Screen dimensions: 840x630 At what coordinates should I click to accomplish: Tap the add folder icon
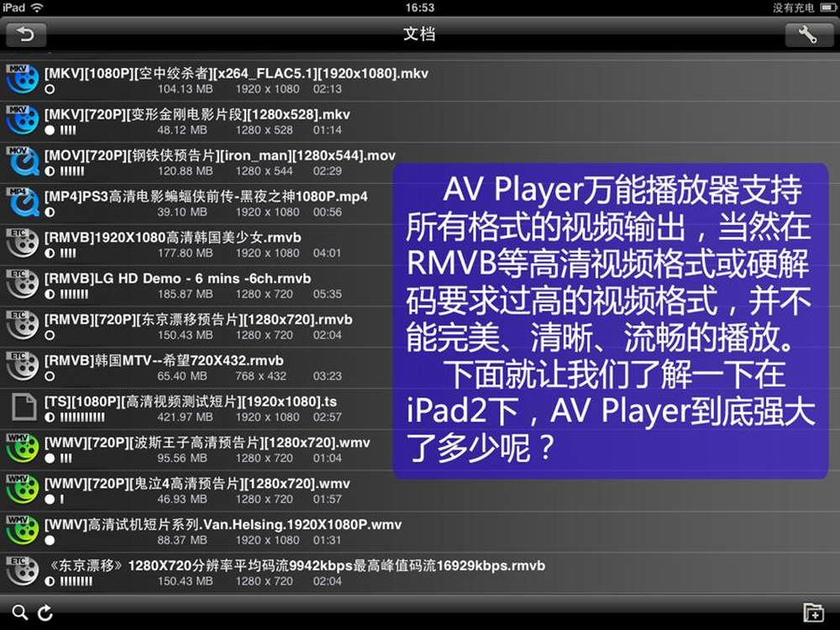pyautogui.click(x=813, y=612)
